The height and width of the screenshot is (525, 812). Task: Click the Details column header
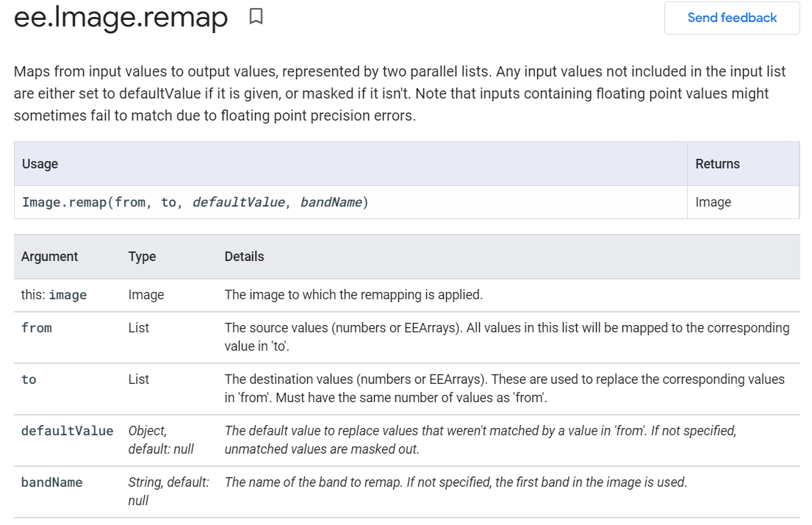click(244, 257)
